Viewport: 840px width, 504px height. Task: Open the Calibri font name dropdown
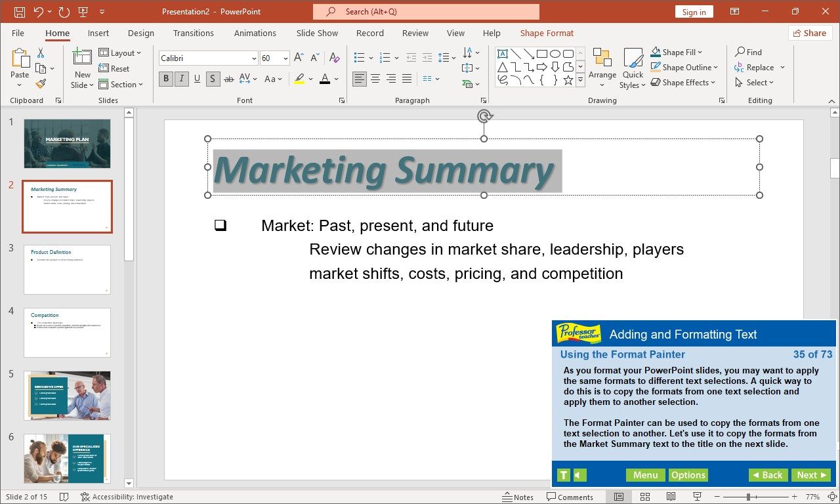click(x=253, y=58)
